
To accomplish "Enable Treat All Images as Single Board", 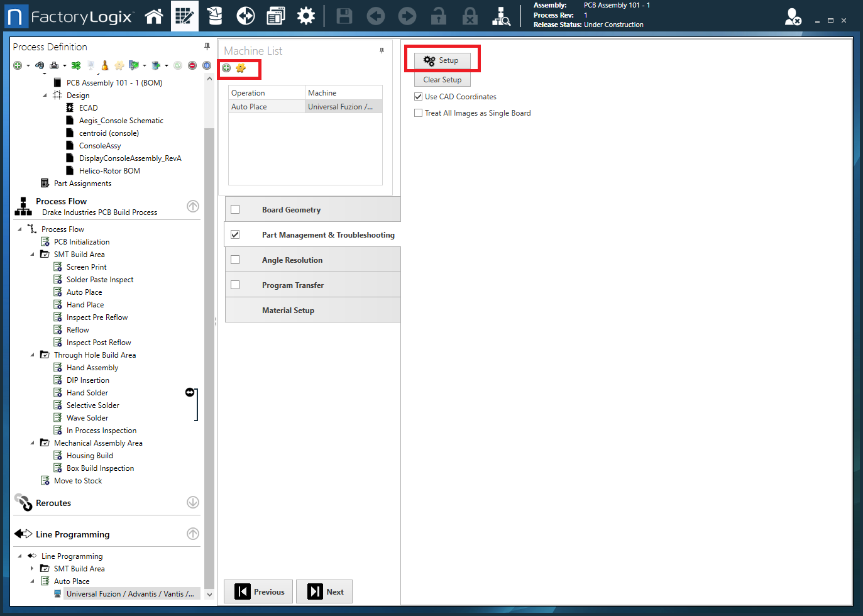I will pyautogui.click(x=419, y=113).
